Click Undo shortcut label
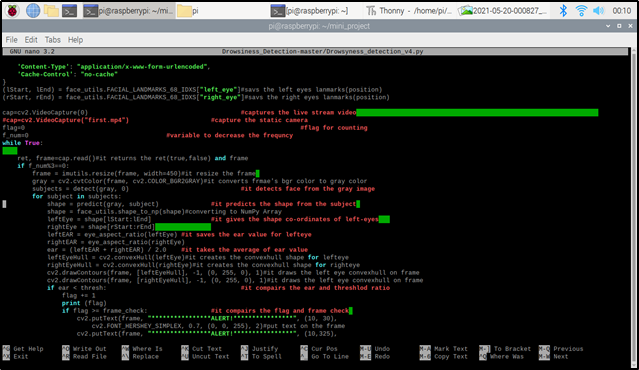This screenshot has height=370, width=639. [382, 349]
